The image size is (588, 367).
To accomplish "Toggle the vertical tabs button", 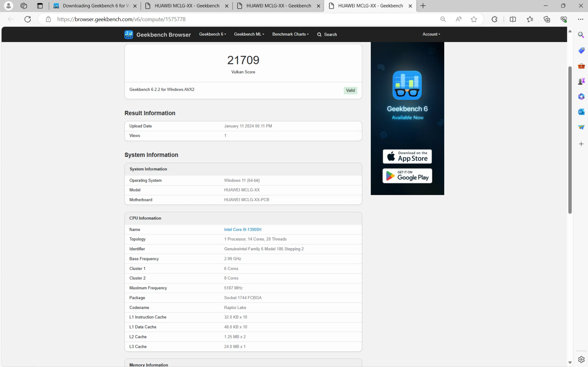I will click(40, 6).
